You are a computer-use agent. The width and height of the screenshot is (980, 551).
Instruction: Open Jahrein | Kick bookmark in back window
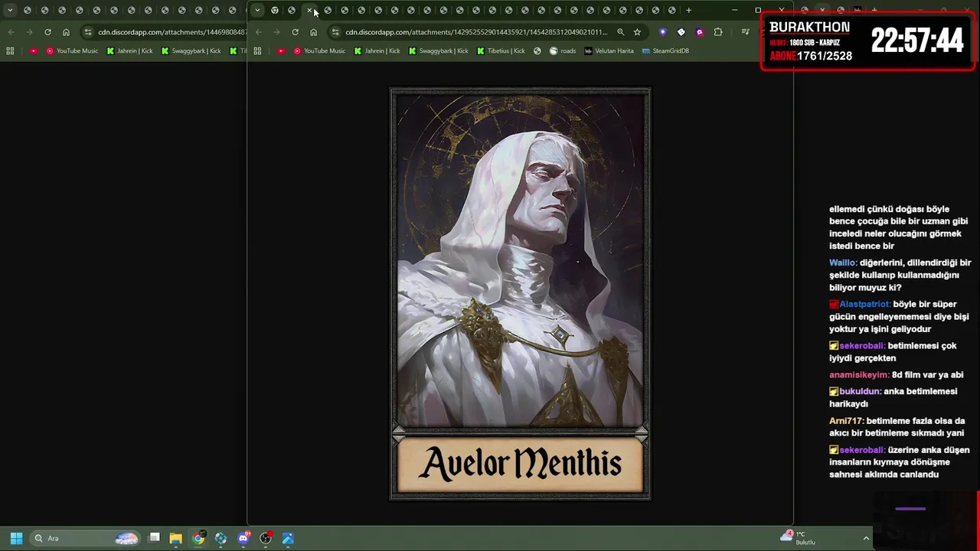click(129, 51)
